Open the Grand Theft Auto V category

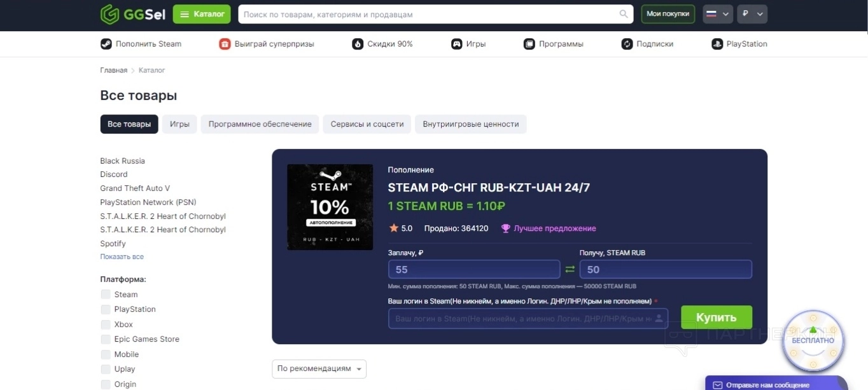(135, 188)
